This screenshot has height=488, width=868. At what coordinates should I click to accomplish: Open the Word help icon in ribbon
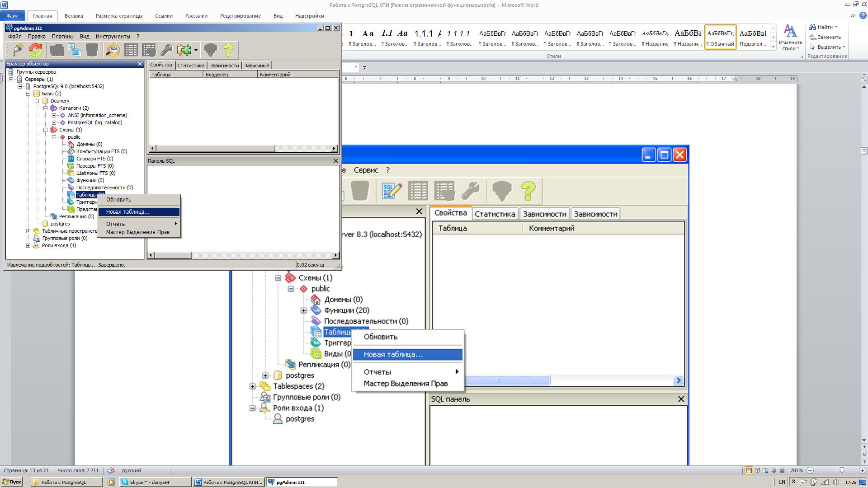coord(863,15)
